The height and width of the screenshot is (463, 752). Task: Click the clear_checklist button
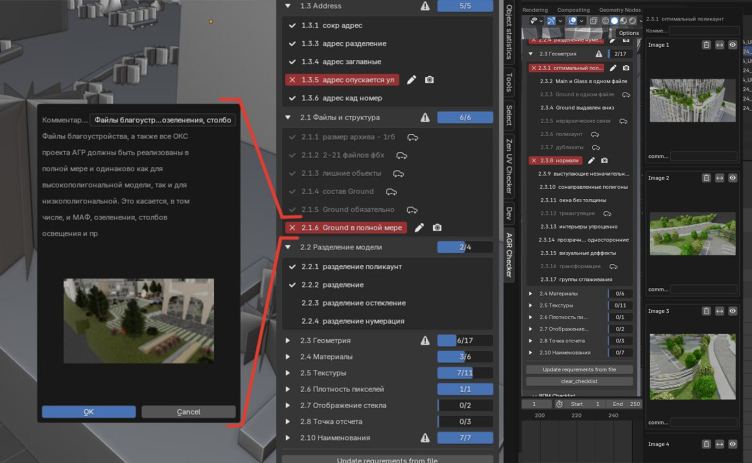click(579, 381)
